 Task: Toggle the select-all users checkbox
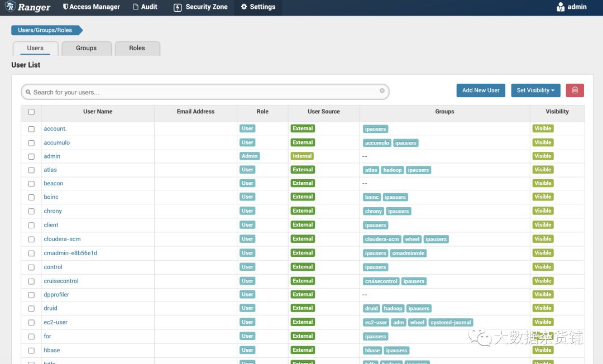[31, 112]
